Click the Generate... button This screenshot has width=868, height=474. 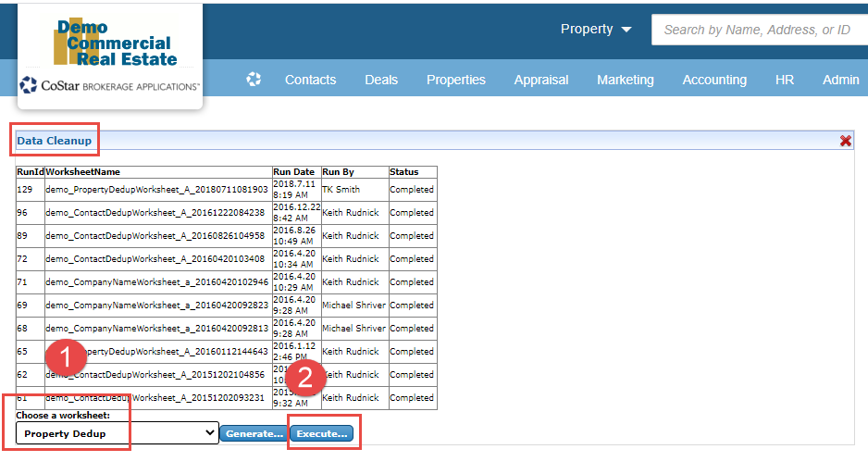[x=254, y=433]
